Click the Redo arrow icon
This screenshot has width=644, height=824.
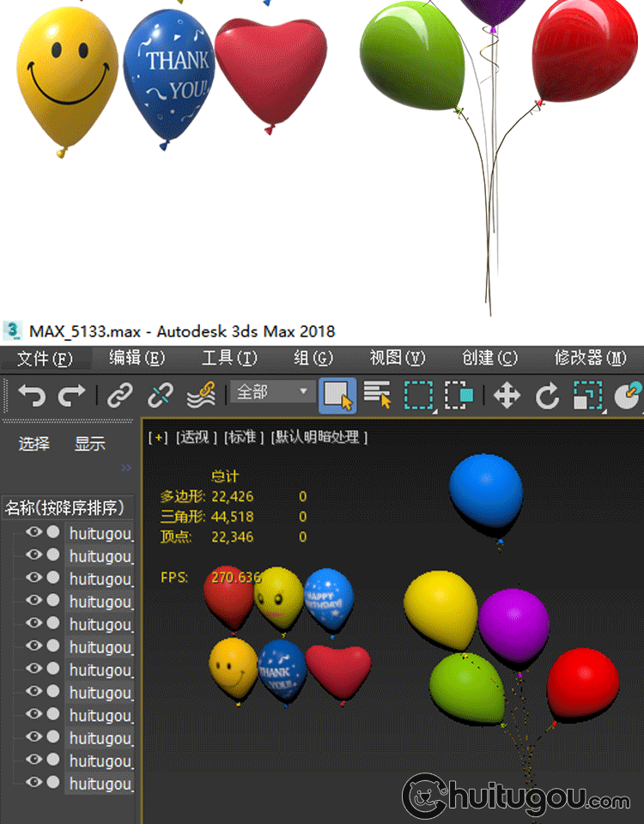[71, 395]
